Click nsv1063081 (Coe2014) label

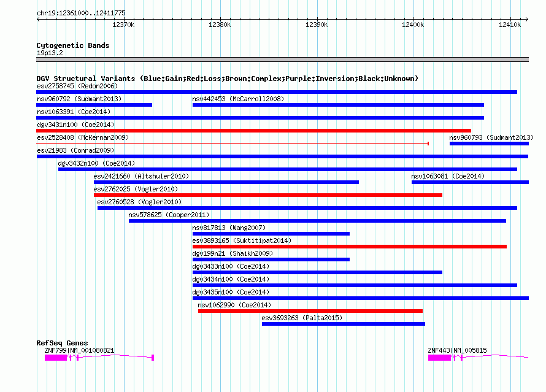448,176
